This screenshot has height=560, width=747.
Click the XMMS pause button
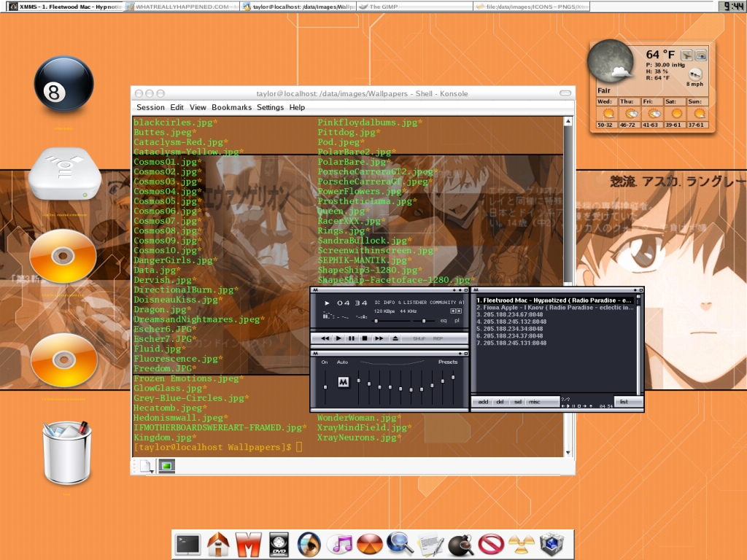click(352, 338)
